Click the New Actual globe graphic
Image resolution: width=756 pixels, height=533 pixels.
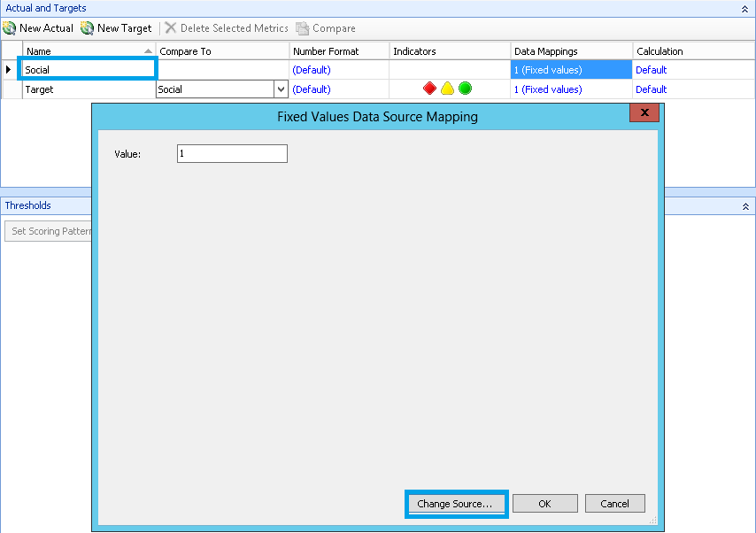(10, 27)
